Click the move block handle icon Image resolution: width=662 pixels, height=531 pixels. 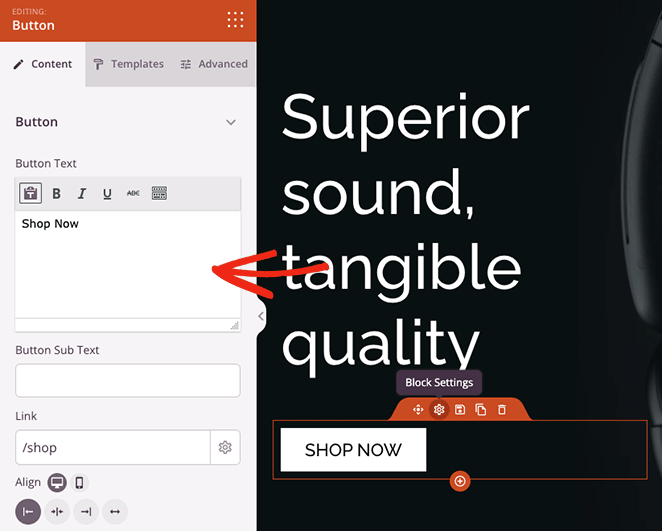point(418,409)
